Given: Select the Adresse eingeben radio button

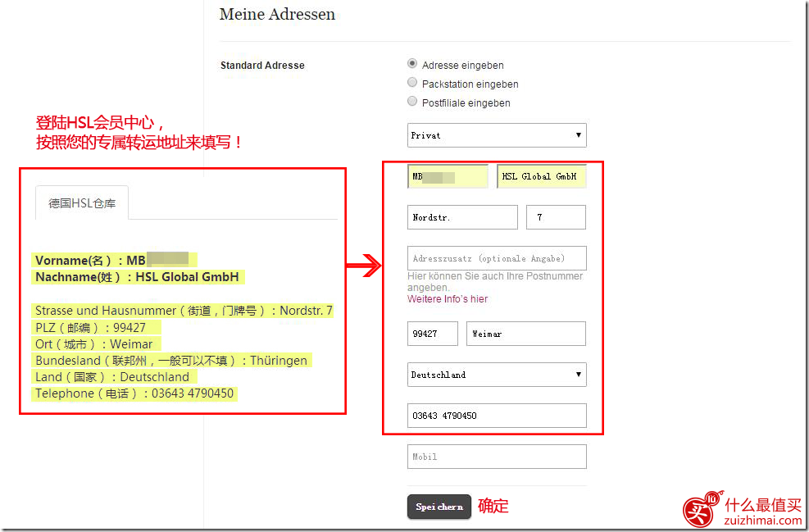Looking at the screenshot, I should tap(412, 63).
